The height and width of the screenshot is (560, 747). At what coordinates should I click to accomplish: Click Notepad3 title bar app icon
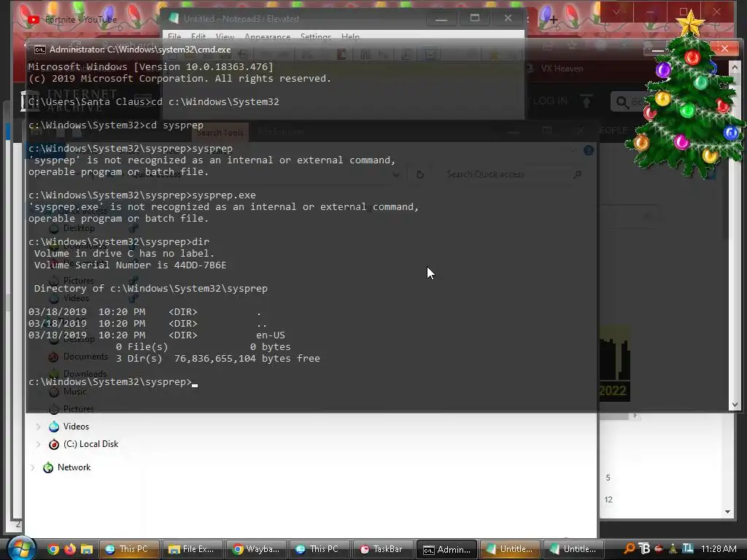click(174, 18)
